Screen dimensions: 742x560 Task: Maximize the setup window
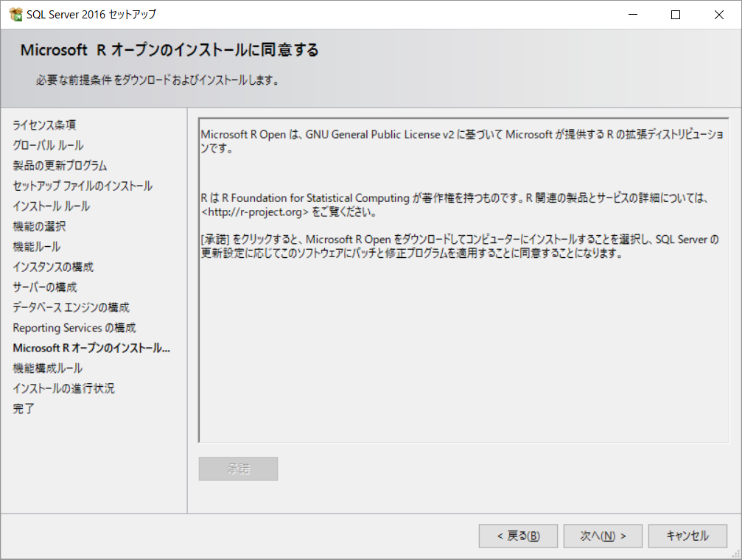click(x=676, y=15)
